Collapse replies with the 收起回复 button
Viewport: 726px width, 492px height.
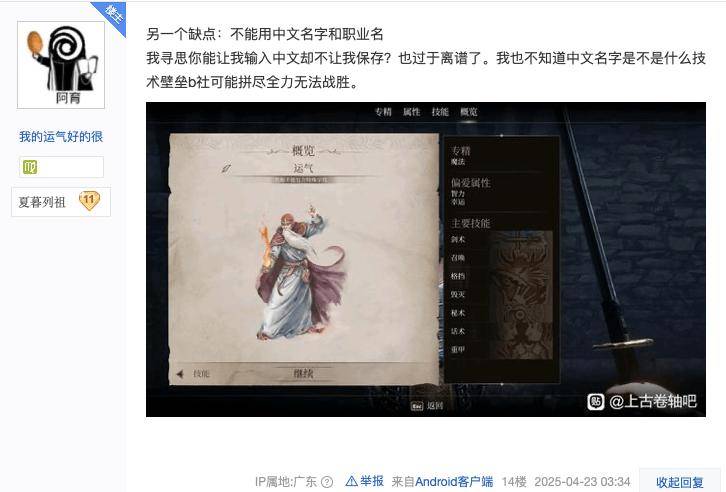[x=679, y=482]
